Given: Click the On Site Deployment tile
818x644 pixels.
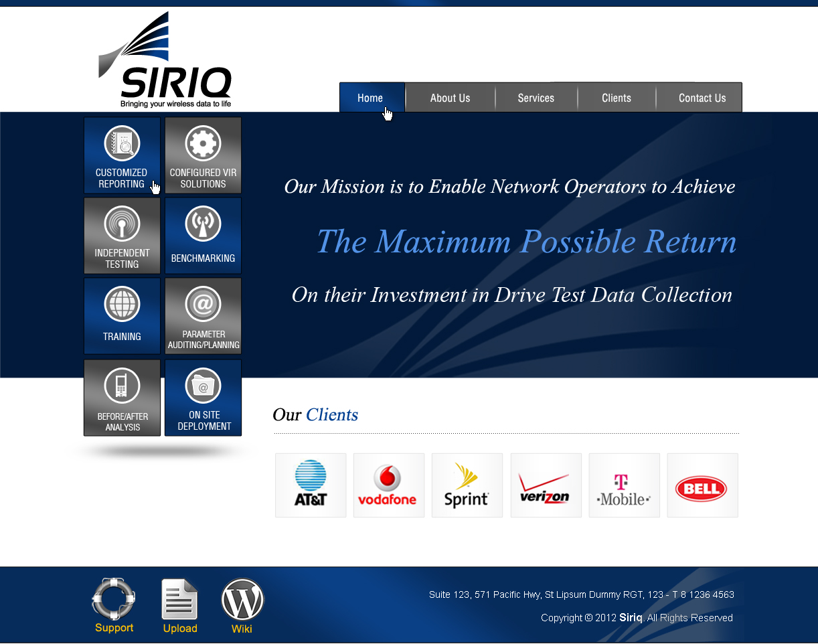Looking at the screenshot, I should pyautogui.click(x=203, y=398).
